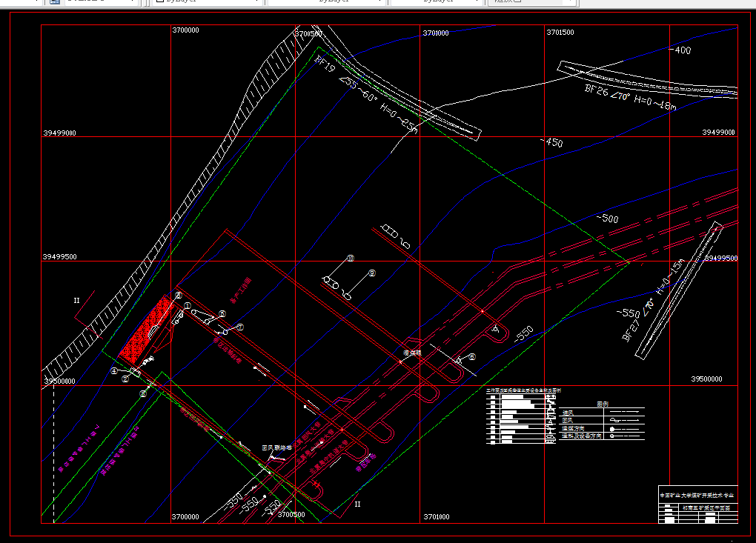Viewport: 756px width, 543px height.
Task: Select the 进风 legend entry
Action: click(x=568, y=413)
